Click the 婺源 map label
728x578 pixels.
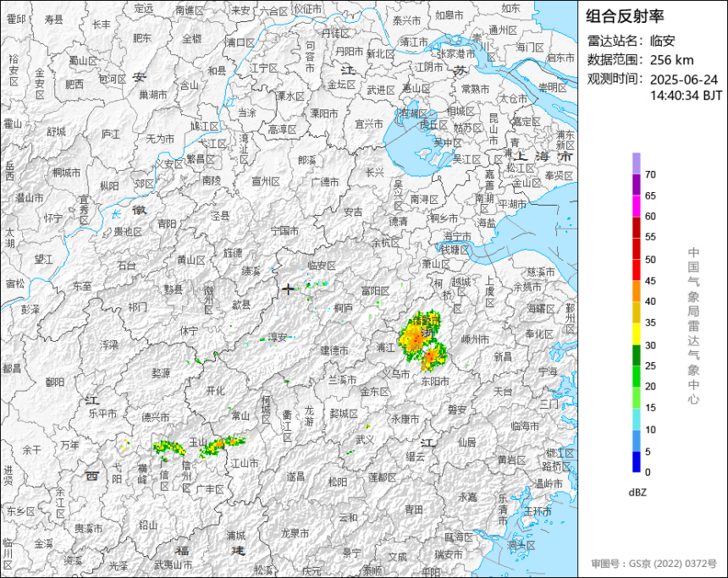[161, 372]
